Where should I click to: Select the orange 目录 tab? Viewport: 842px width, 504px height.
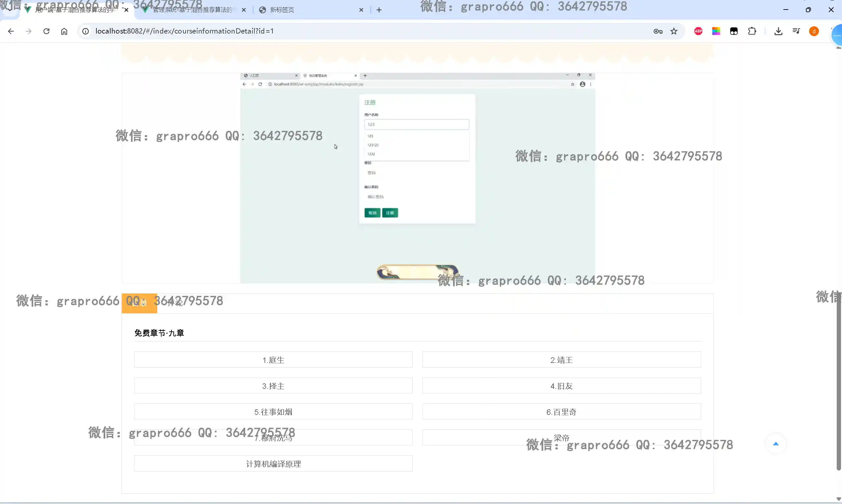tap(139, 303)
